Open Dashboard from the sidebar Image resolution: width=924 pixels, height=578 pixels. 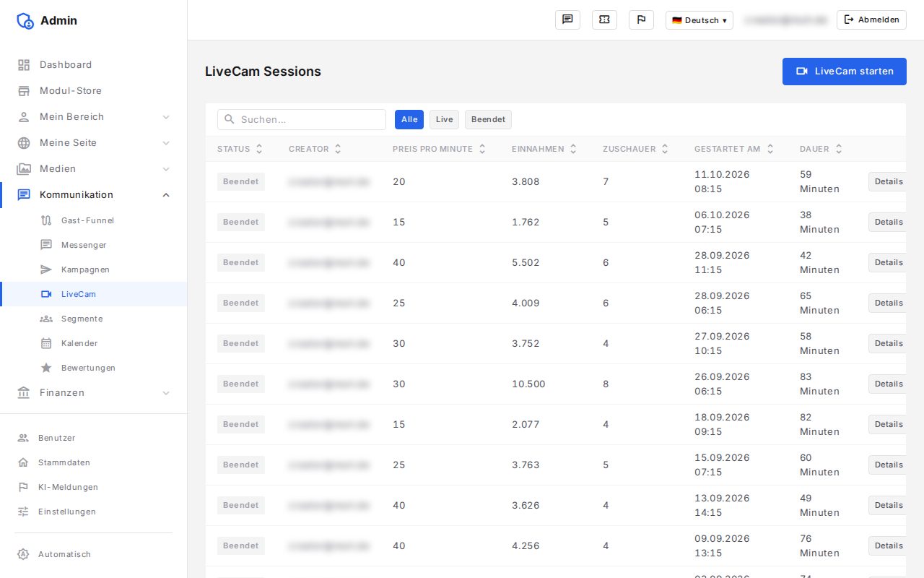point(93,65)
